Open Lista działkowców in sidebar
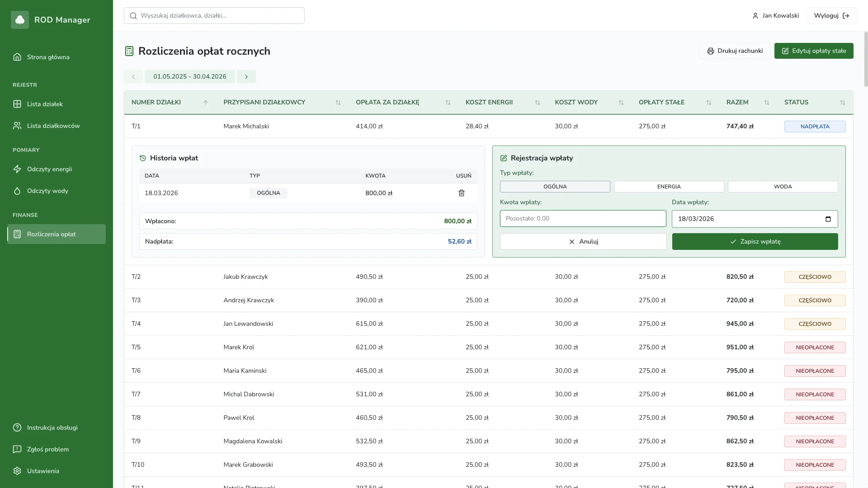868x488 pixels. tap(53, 126)
